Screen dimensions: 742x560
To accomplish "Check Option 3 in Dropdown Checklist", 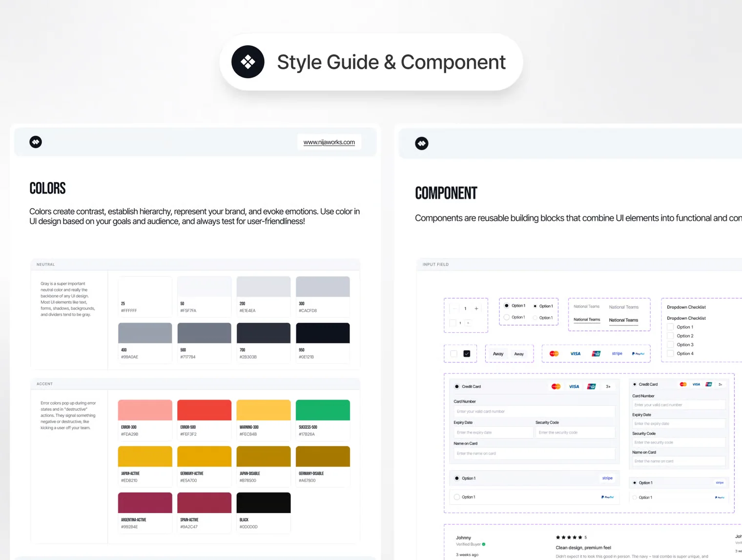I will pos(670,344).
